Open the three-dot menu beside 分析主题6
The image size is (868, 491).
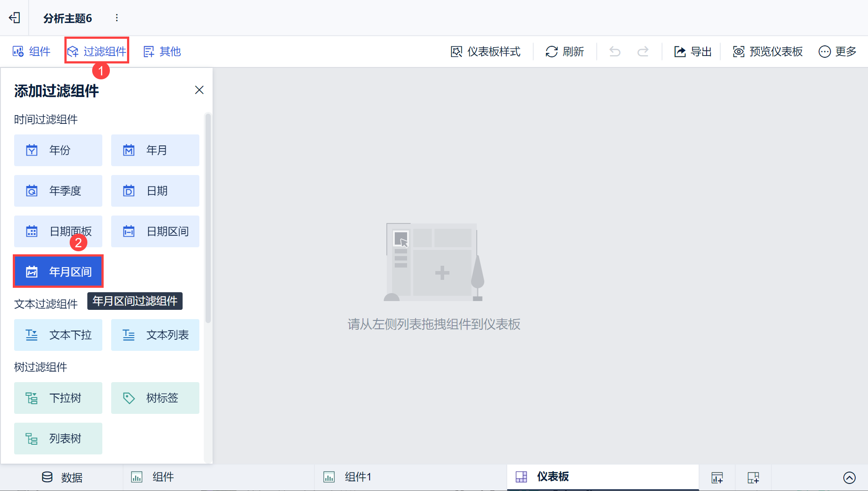tap(116, 18)
